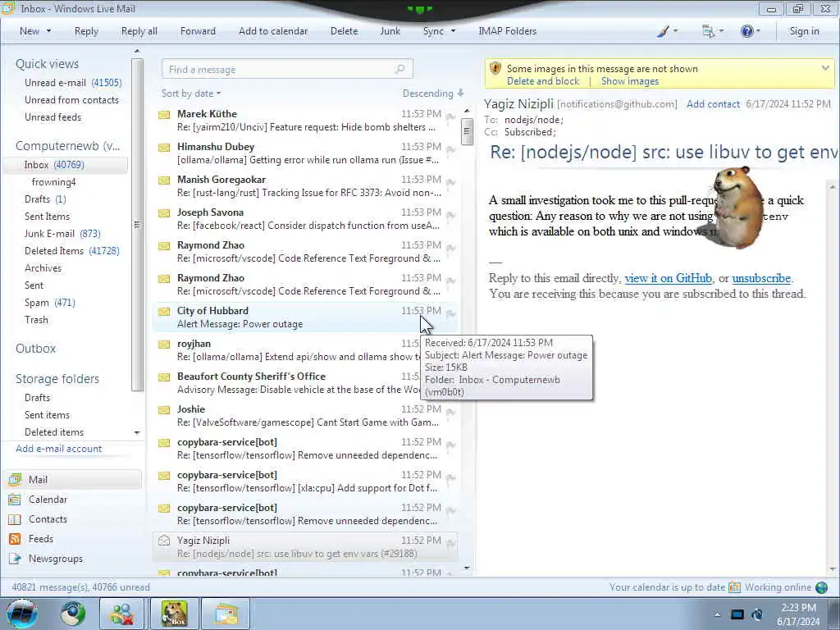Click the search magnifier in Find a message

[399, 69]
